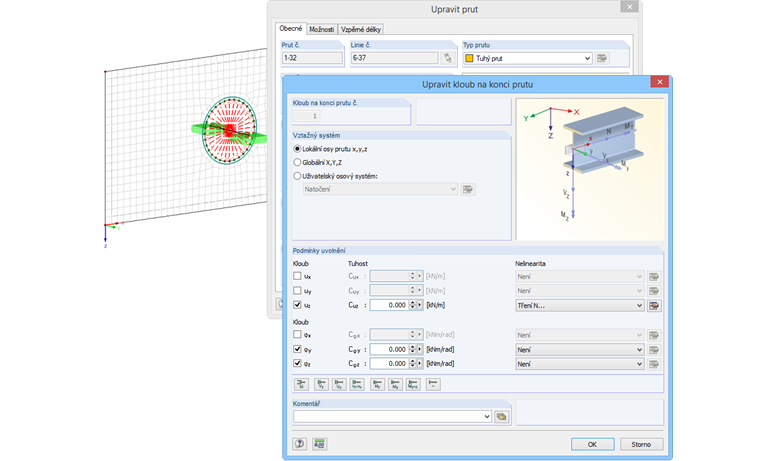
Task: Click nonlinearity edit icon in φy row
Action: (x=654, y=350)
